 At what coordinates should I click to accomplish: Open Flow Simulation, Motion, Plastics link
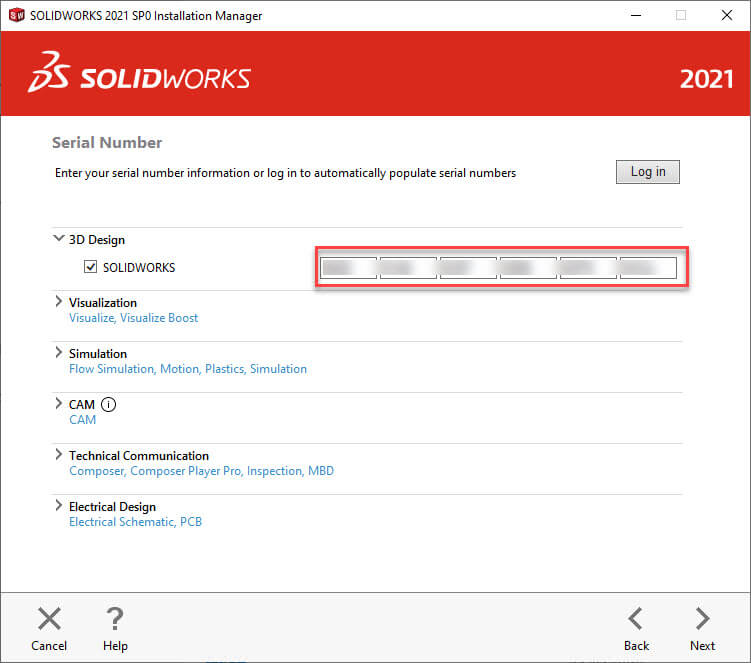coord(188,369)
